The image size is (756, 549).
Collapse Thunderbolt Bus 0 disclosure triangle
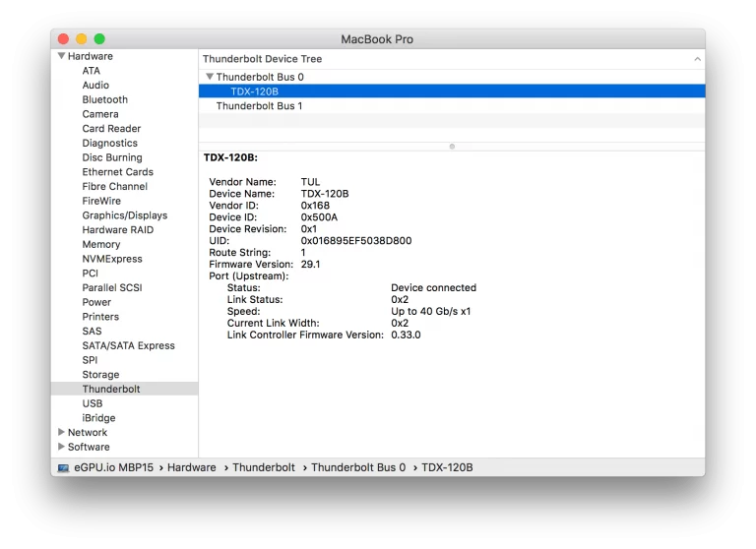pos(210,77)
